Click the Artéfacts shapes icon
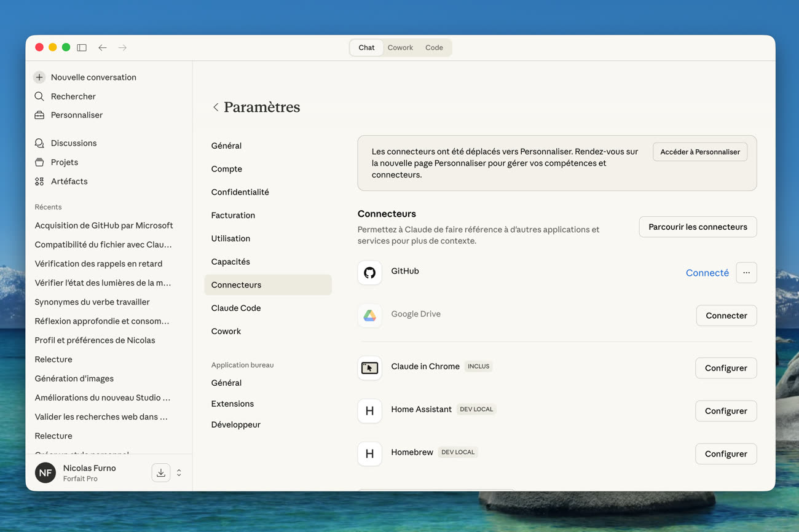The width and height of the screenshot is (799, 532). point(39,181)
